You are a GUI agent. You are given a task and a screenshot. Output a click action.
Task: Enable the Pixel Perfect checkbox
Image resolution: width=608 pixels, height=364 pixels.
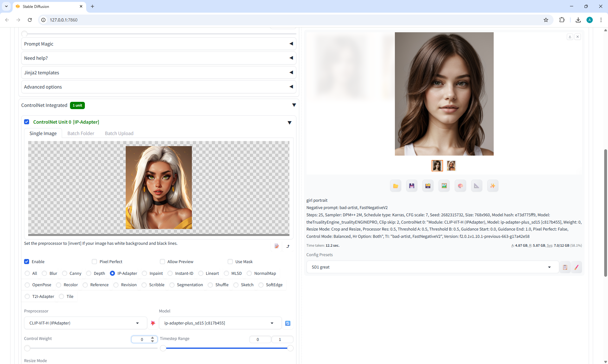[x=94, y=262]
